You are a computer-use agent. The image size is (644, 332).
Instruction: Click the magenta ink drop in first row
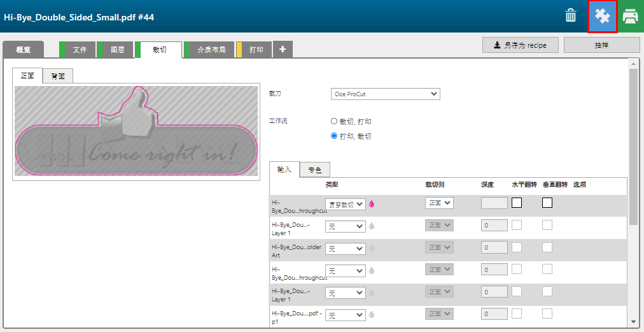[372, 204]
